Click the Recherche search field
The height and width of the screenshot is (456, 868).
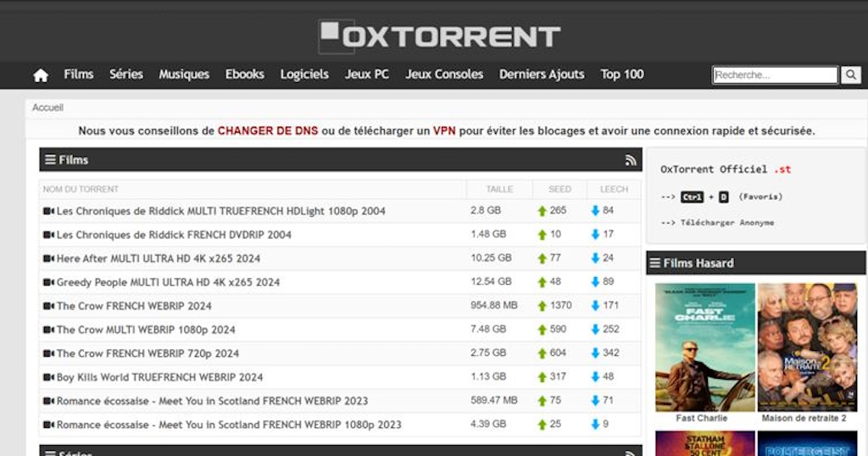tap(775, 75)
